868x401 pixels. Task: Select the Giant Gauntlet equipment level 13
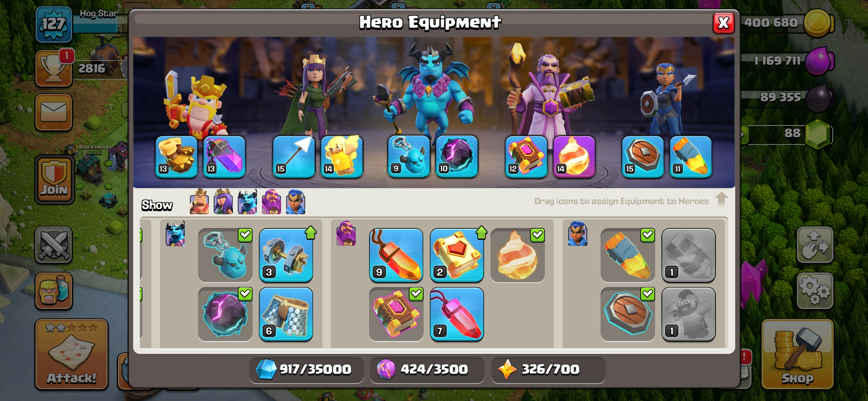point(177,157)
